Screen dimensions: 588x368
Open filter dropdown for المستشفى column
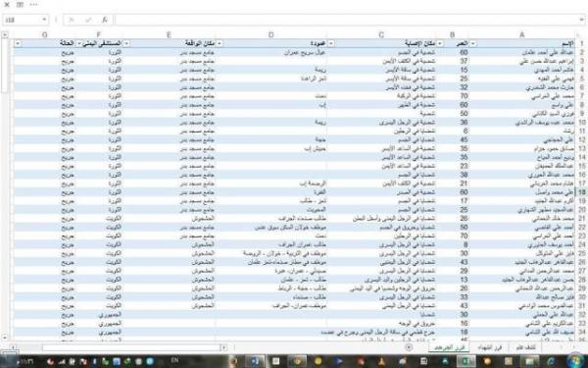tap(79, 43)
